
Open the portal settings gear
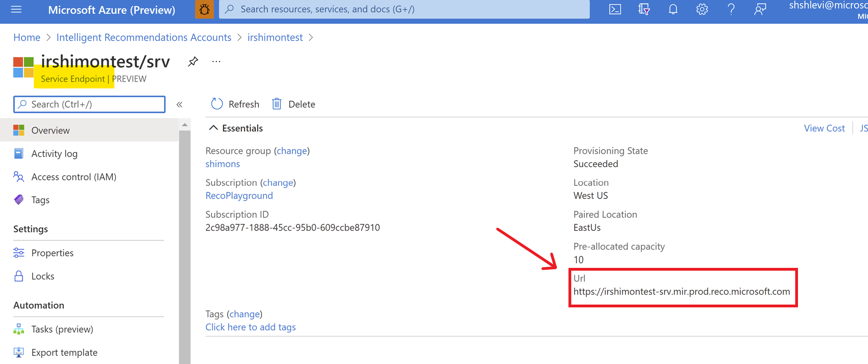point(702,9)
